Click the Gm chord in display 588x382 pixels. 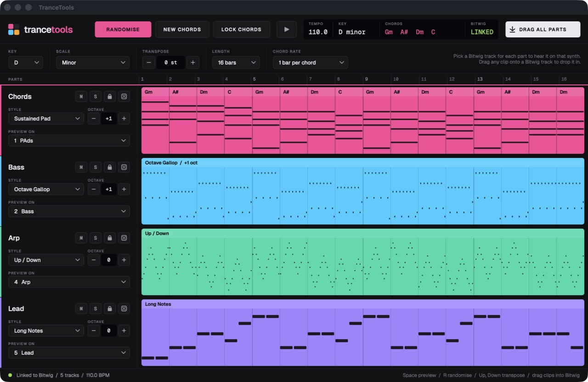[389, 32]
